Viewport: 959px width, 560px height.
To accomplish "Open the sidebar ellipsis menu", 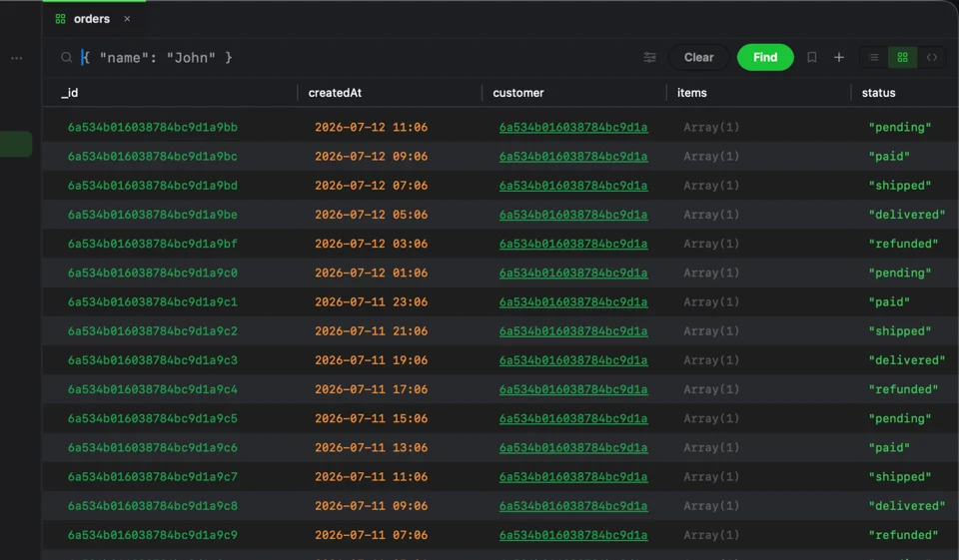I will tap(17, 58).
